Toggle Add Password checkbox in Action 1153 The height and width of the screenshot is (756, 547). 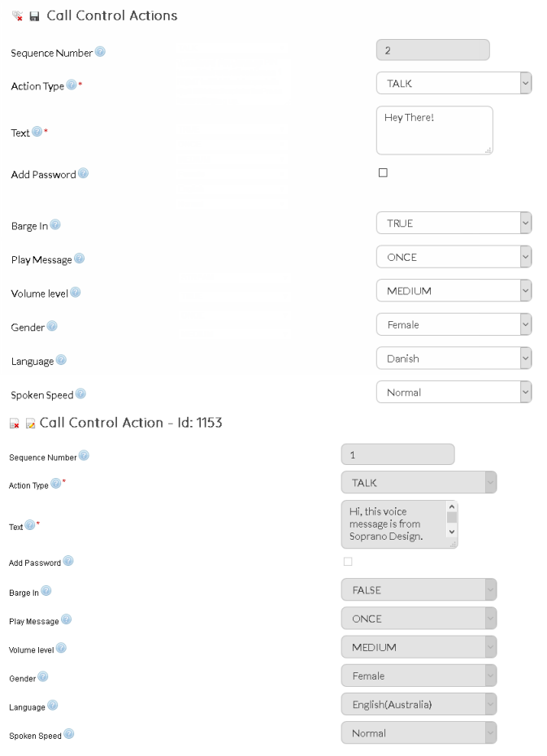coord(348,562)
